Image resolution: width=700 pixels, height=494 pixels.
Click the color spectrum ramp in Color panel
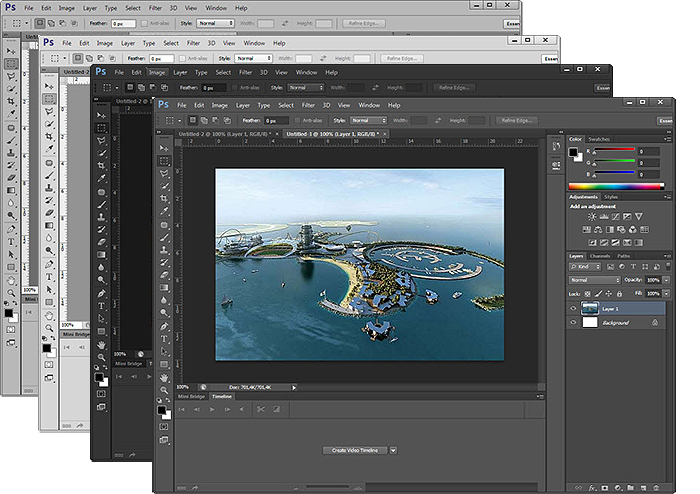(614, 186)
